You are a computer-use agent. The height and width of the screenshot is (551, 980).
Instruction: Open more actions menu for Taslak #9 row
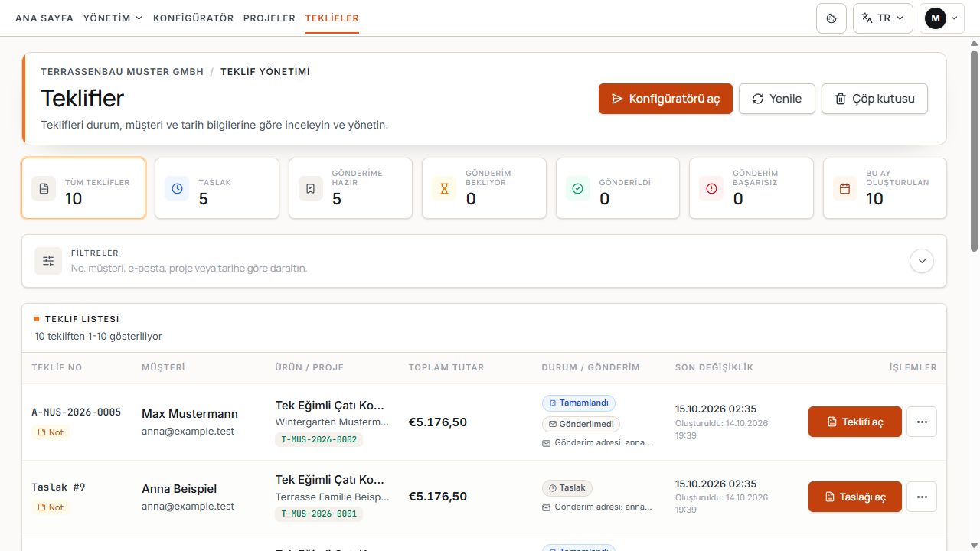[922, 497]
